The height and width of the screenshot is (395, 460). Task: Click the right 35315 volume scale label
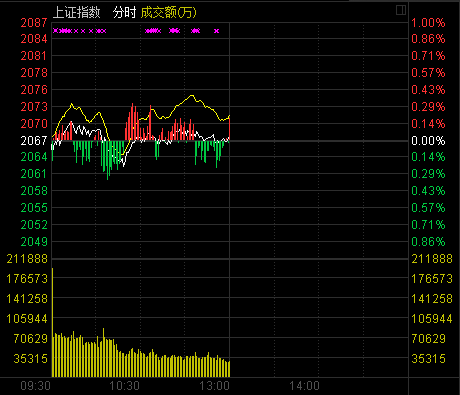pos(428,359)
